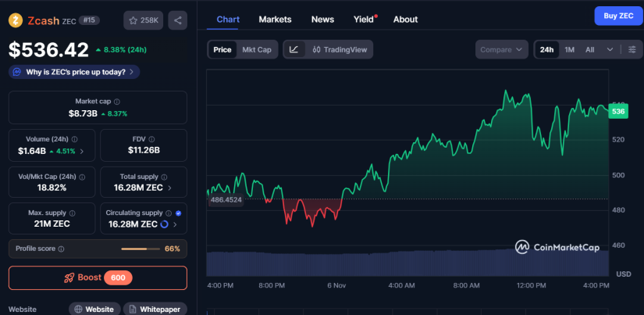
Task: Switch chart to Mkt Cap view
Action: coord(257,49)
